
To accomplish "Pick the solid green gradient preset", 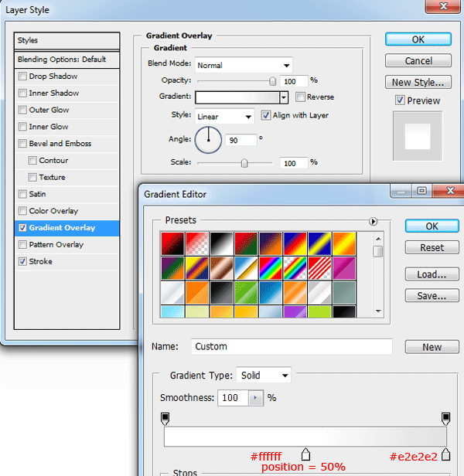I will click(x=246, y=293).
